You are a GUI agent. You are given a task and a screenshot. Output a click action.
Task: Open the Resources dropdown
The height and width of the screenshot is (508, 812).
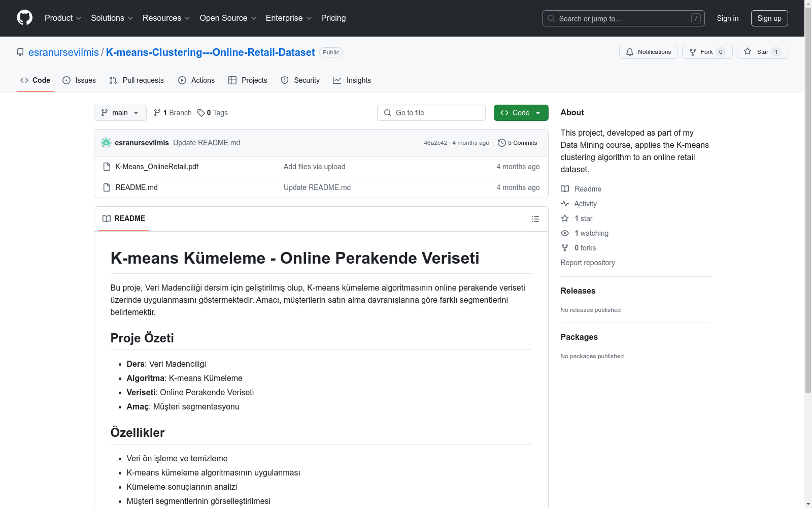click(166, 18)
